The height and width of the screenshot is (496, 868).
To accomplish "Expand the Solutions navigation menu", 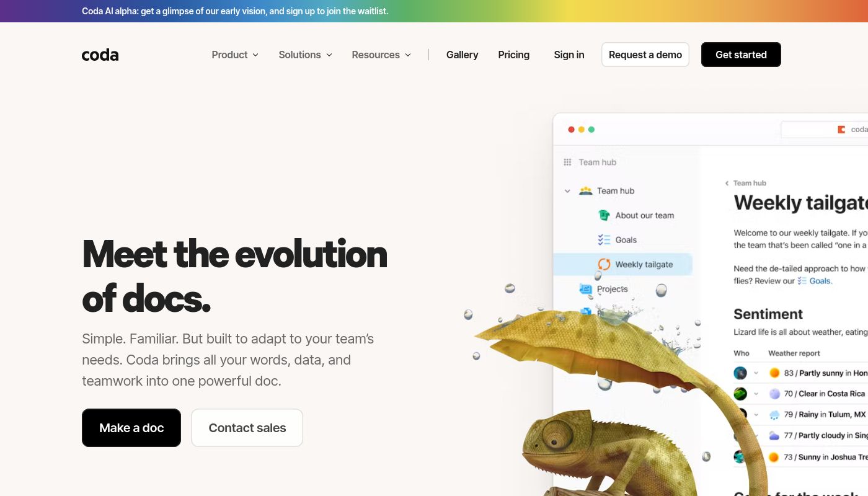I will [305, 55].
